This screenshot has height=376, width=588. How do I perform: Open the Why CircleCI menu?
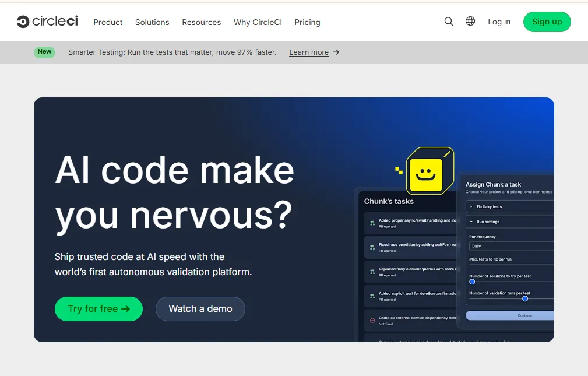[258, 22]
